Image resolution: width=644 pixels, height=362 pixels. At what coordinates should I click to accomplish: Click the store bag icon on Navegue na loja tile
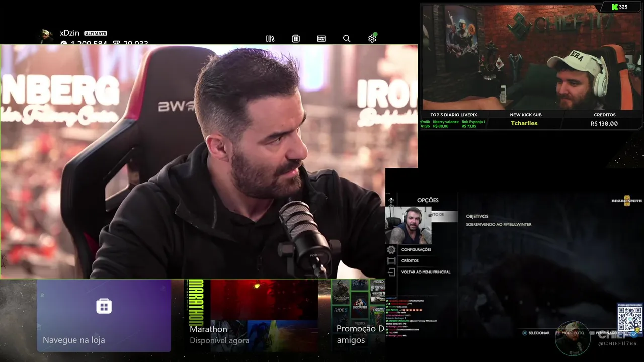click(x=104, y=306)
